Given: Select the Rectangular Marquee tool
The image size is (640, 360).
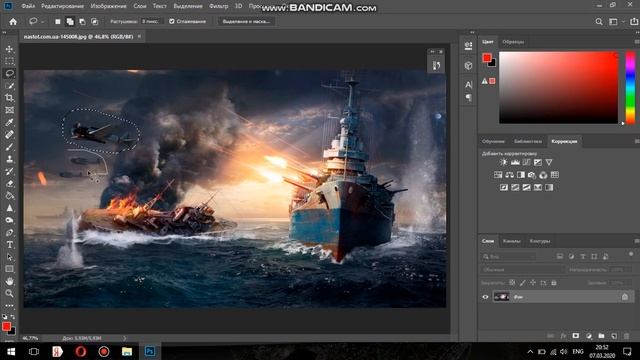Looking at the screenshot, I should point(9,61).
